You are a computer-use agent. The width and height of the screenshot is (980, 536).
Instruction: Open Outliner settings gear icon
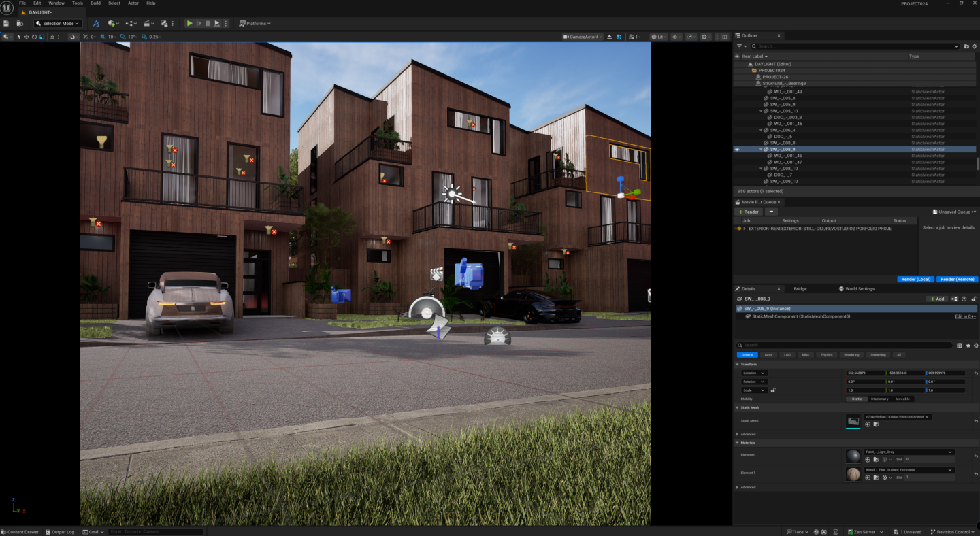pos(975,46)
